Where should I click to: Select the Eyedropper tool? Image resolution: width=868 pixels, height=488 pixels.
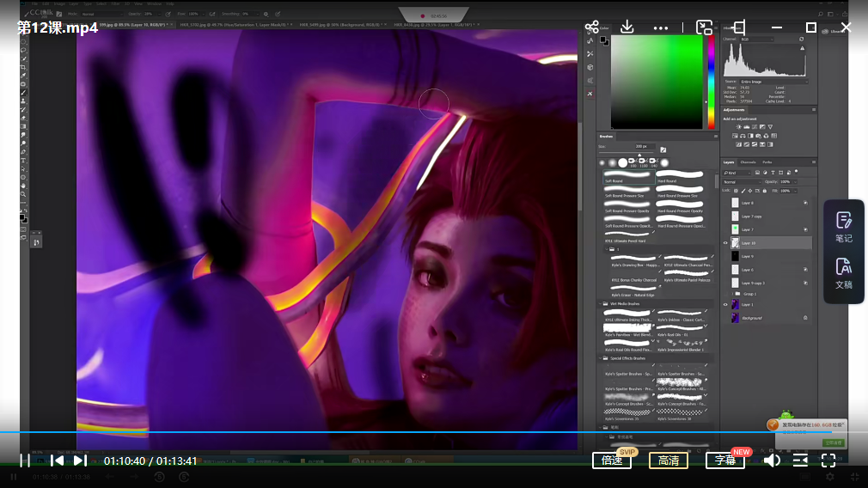coord(23,76)
